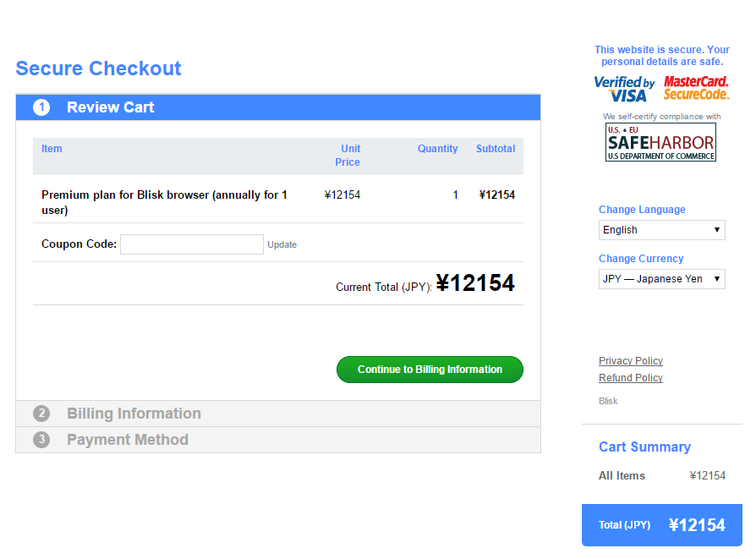Open the Change Currency dropdown
The height and width of the screenshot is (559, 756).
[661, 279]
